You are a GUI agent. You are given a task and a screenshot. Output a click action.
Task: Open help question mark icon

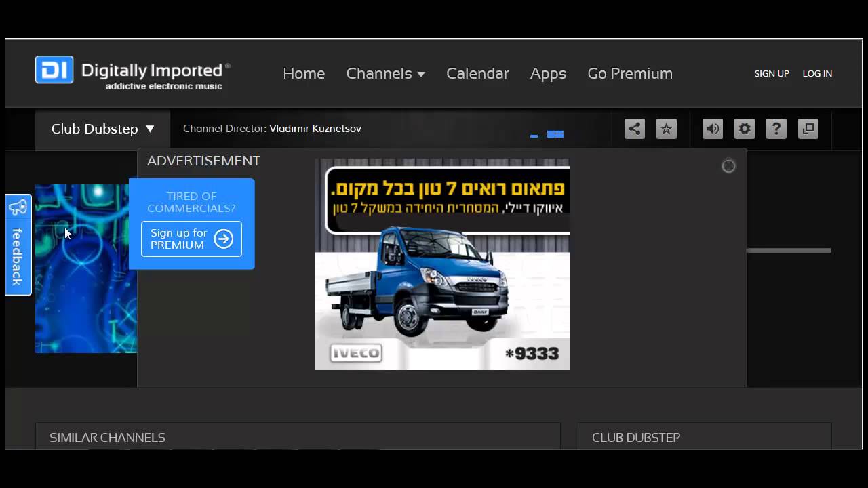click(x=776, y=129)
